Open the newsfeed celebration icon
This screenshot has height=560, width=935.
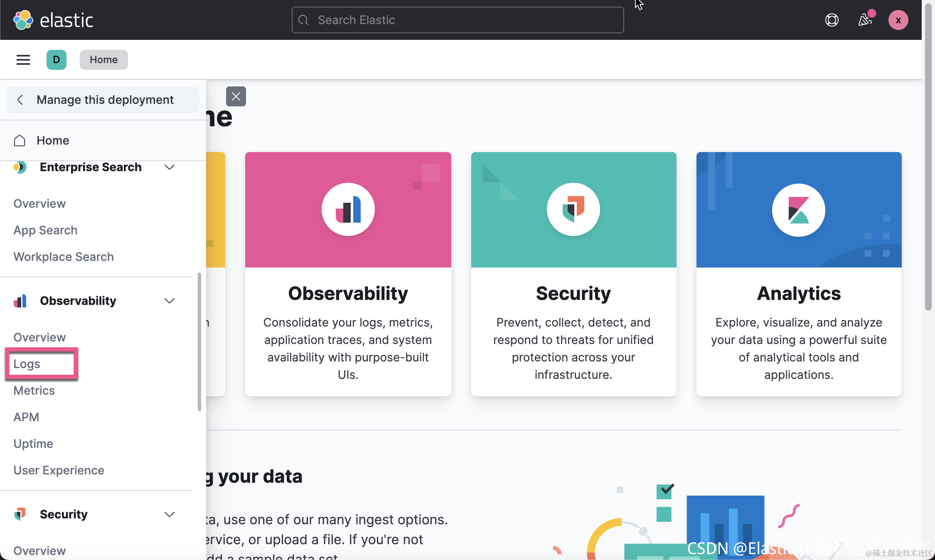click(865, 20)
